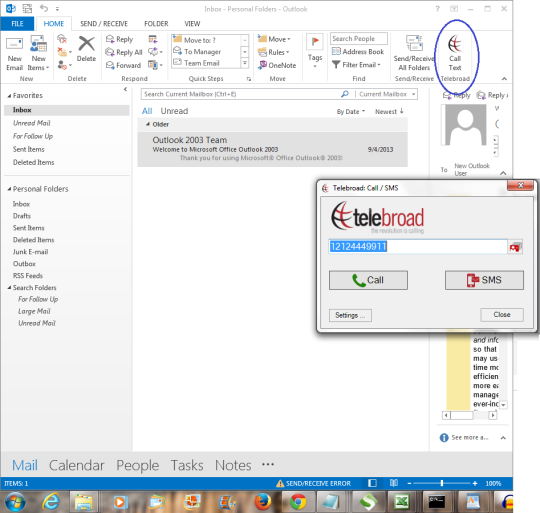Collapse the Favorites group

tap(9, 96)
